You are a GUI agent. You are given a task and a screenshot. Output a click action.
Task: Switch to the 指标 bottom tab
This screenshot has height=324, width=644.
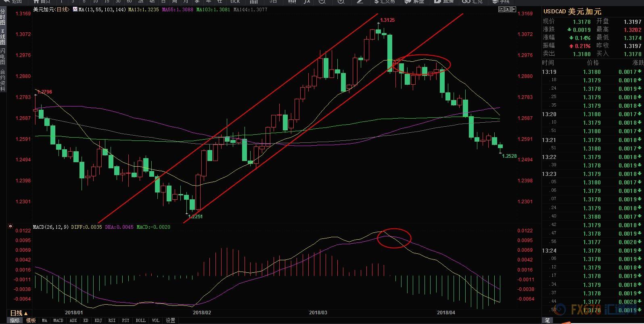click(15, 320)
